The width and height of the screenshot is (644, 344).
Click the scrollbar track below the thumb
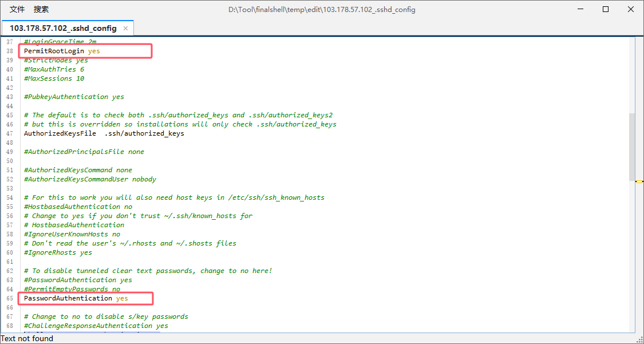click(x=631, y=258)
